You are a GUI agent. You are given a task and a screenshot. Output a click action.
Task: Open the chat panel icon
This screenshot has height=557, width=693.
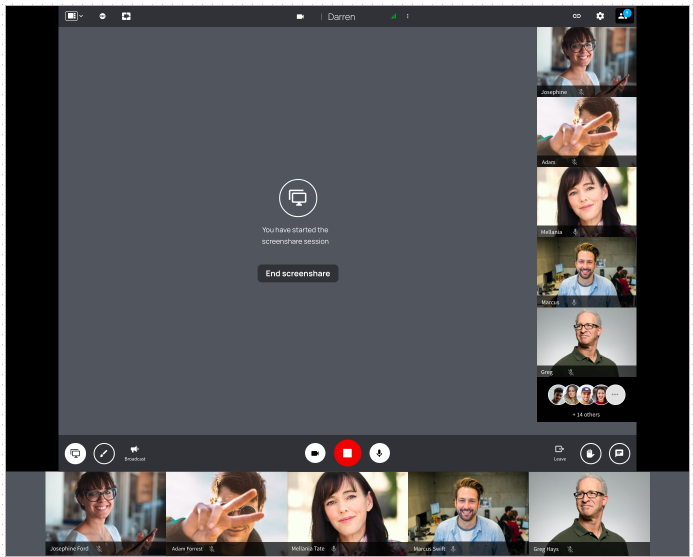(x=620, y=454)
